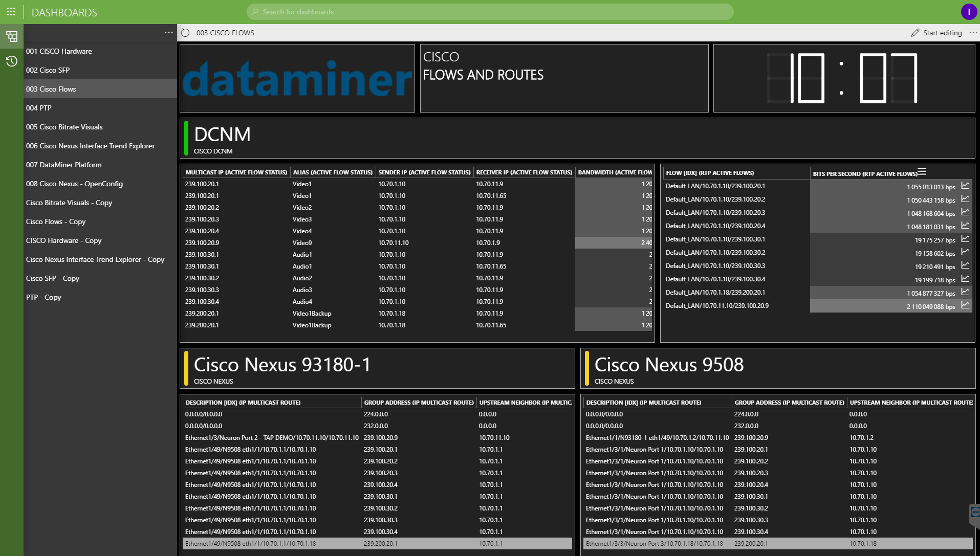Image resolution: width=980 pixels, height=556 pixels.
Task: Sort by Alias (Active Flow Status) column
Action: (x=333, y=172)
